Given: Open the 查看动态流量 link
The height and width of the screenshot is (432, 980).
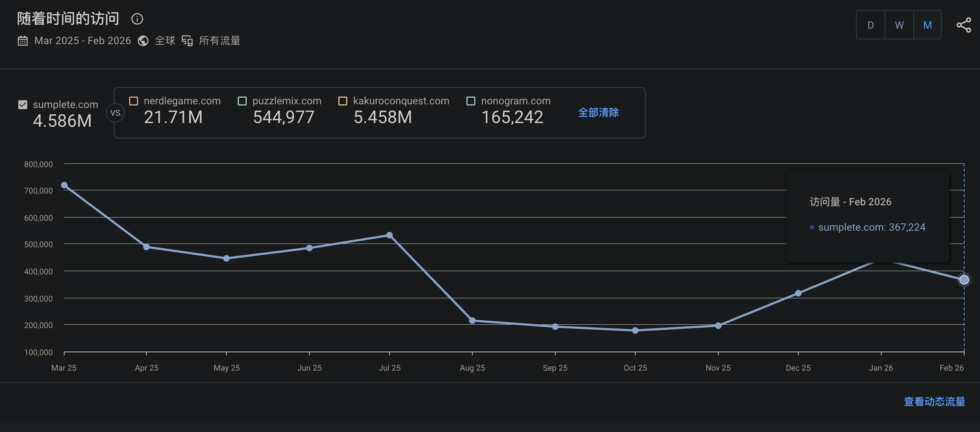Looking at the screenshot, I should pos(934,402).
